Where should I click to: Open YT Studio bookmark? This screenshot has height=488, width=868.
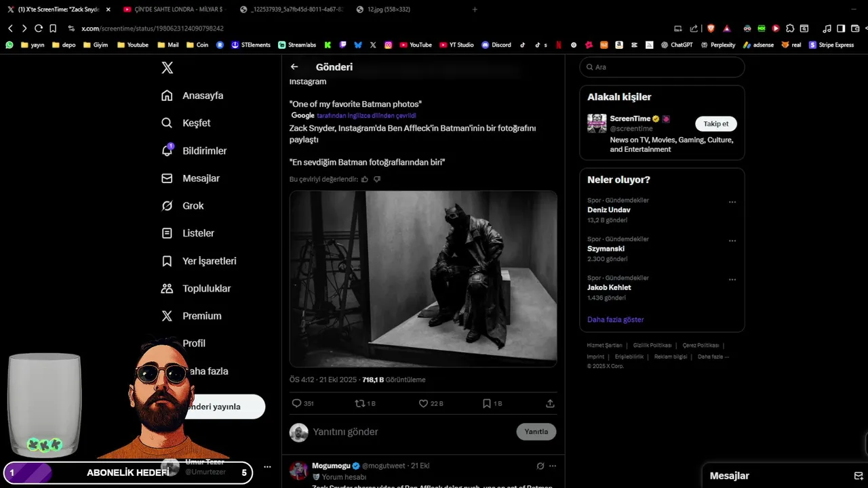tap(456, 45)
